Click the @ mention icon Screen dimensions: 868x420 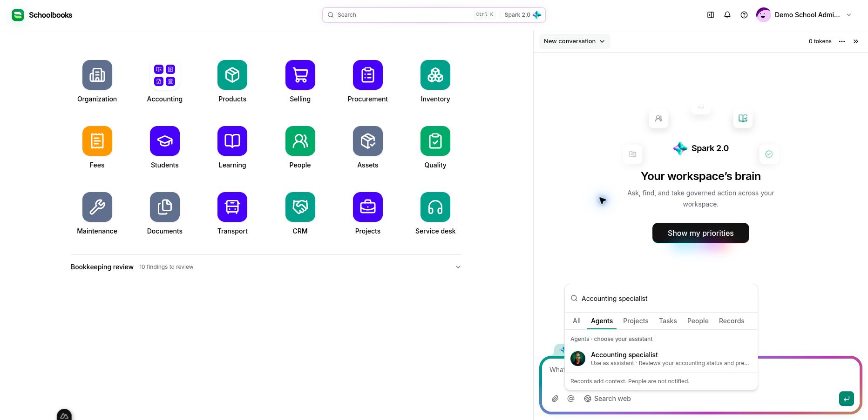(571, 399)
